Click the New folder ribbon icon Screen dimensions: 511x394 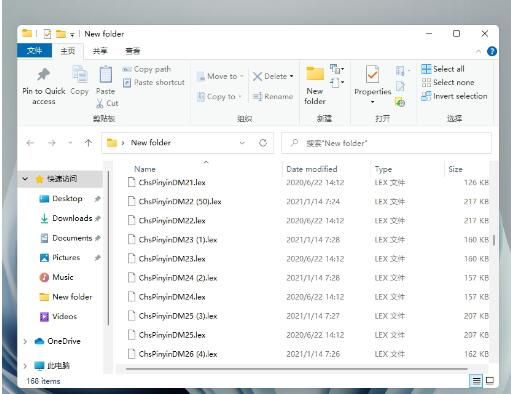tap(315, 73)
